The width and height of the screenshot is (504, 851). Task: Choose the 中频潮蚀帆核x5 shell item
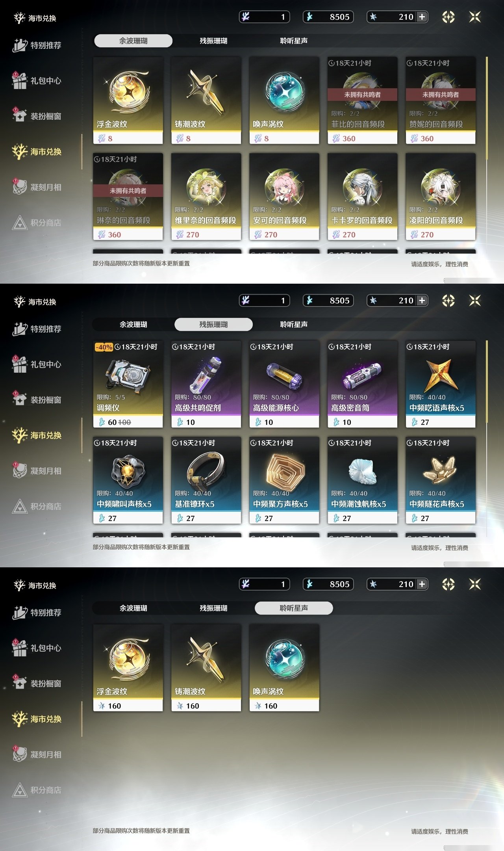362,480
